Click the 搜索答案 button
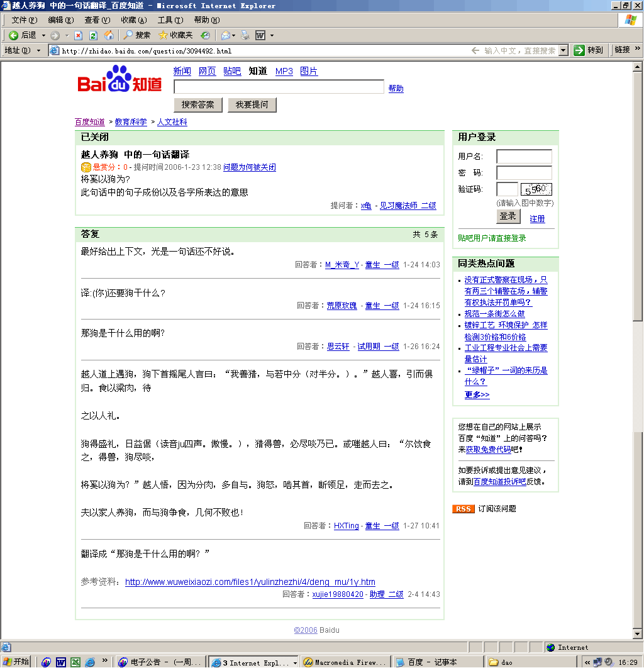644x668 pixels. coord(198,105)
